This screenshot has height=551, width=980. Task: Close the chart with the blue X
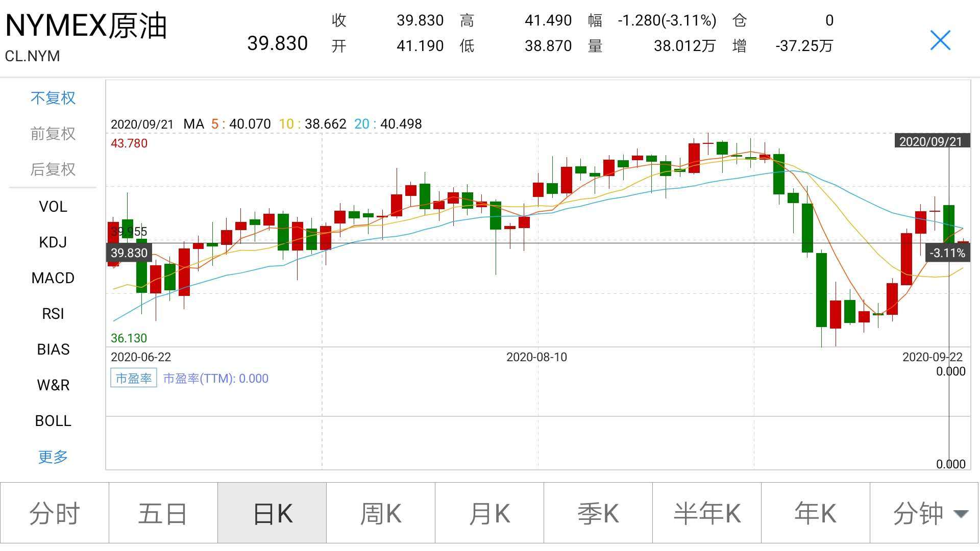click(940, 40)
